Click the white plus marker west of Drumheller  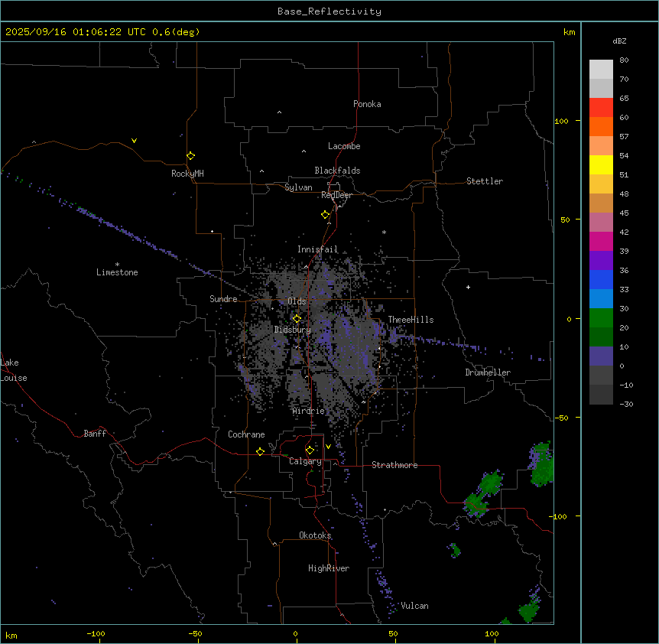coord(468,287)
